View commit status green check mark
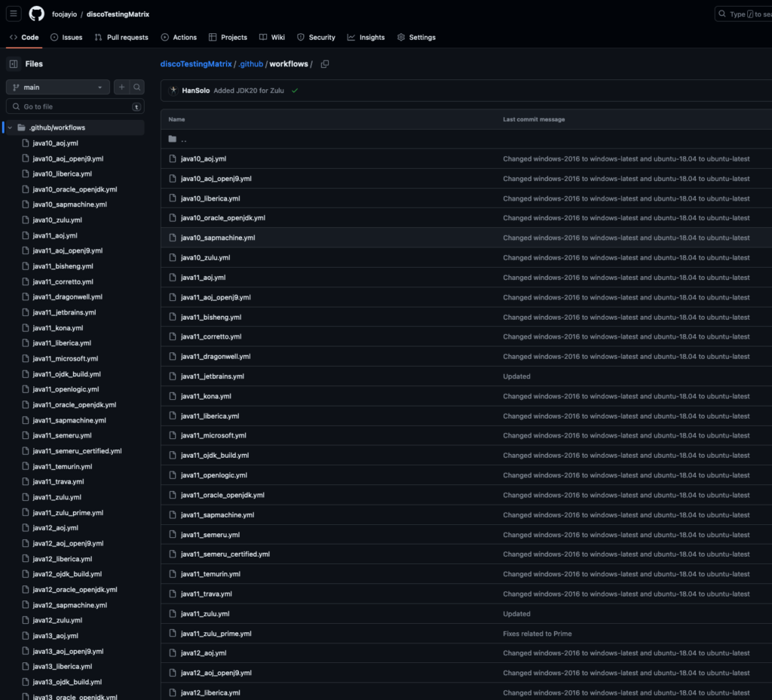772x700 pixels. click(x=295, y=91)
